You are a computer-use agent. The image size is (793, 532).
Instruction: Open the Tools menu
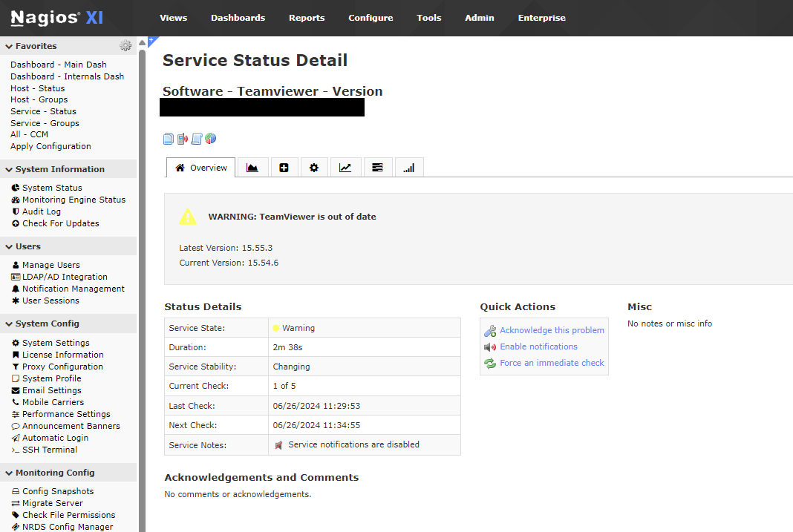(429, 18)
